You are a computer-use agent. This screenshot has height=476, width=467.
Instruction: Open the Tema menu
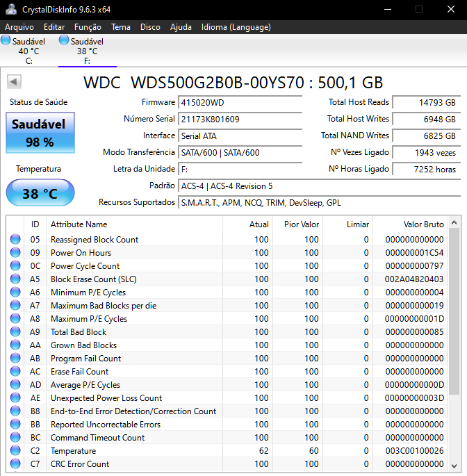pos(120,27)
